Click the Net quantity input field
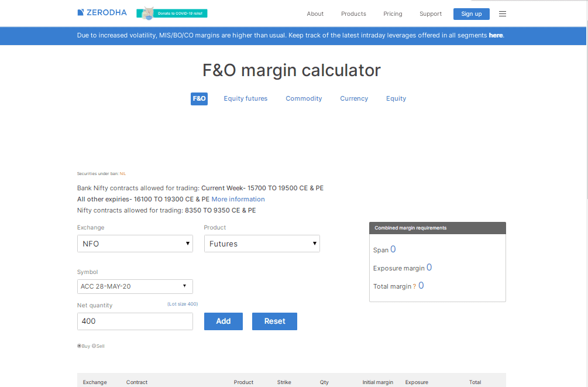The height and width of the screenshot is (387, 588). [135, 321]
